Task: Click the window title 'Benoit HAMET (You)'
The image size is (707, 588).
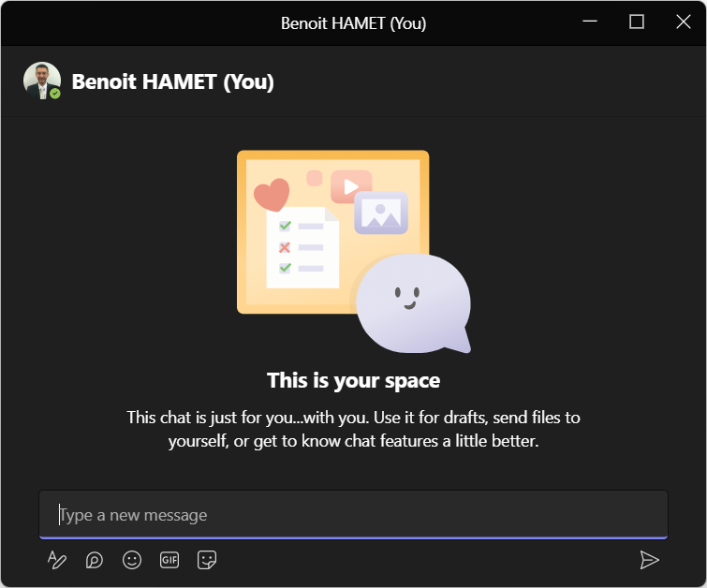Action: tap(353, 22)
